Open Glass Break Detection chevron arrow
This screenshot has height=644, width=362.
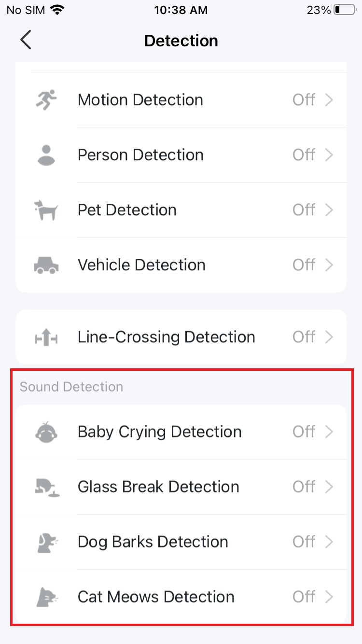pyautogui.click(x=329, y=487)
